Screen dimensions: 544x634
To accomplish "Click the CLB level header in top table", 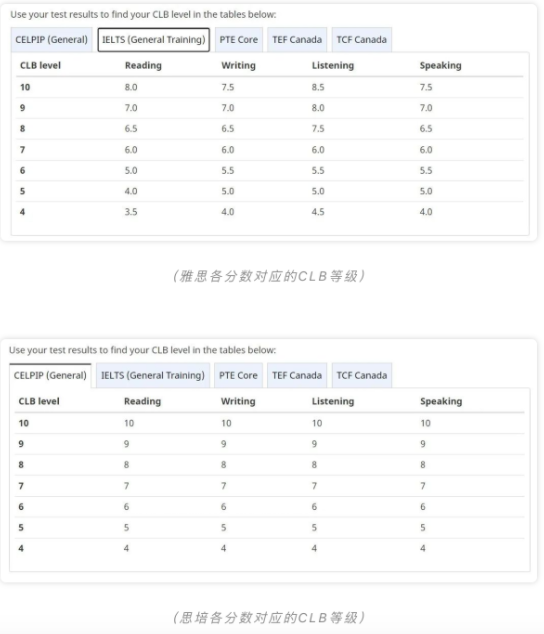I will [40, 66].
